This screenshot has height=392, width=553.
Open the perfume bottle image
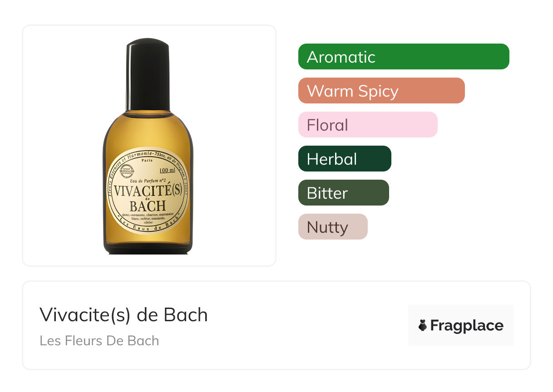[x=148, y=147]
